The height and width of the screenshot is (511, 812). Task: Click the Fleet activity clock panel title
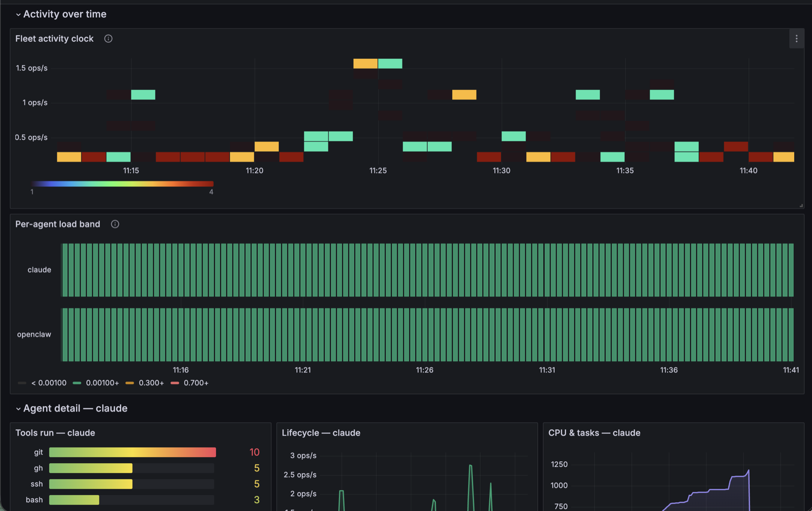[54, 39]
